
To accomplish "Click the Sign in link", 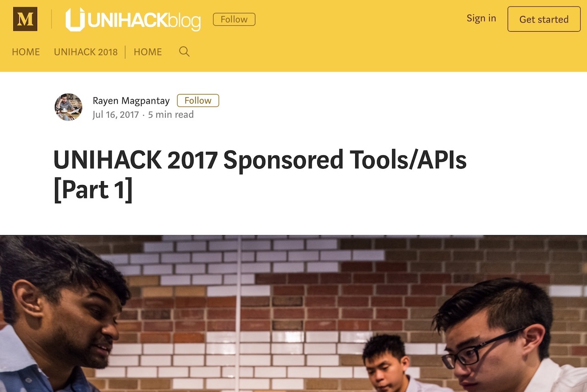I will tap(481, 18).
